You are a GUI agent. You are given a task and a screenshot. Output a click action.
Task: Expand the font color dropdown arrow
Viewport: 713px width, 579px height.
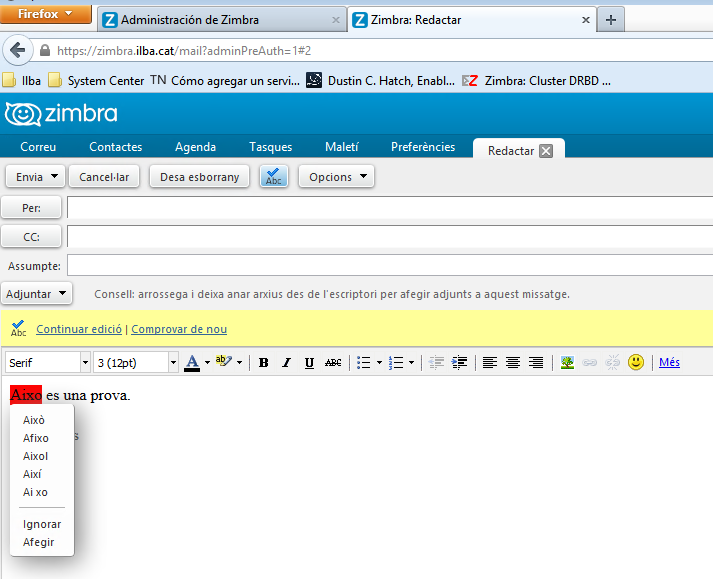[207, 363]
